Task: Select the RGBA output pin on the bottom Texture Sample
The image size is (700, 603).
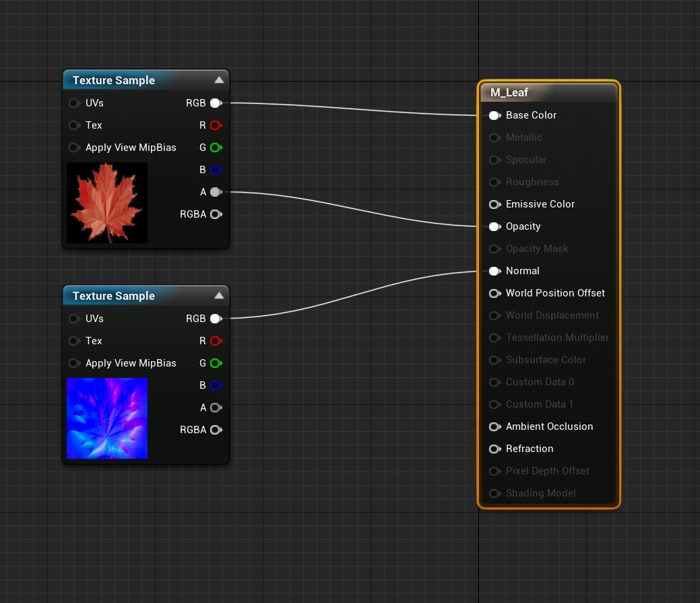Action: pyautogui.click(x=216, y=430)
